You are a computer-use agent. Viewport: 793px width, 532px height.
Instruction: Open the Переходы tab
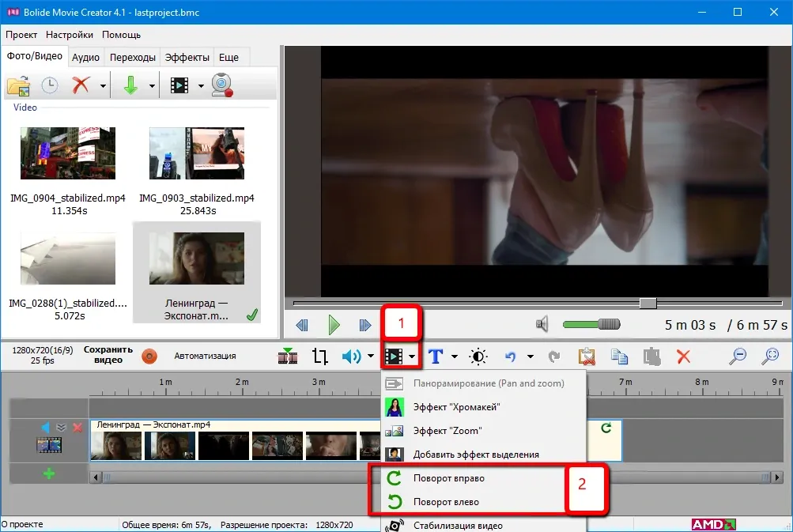click(133, 57)
